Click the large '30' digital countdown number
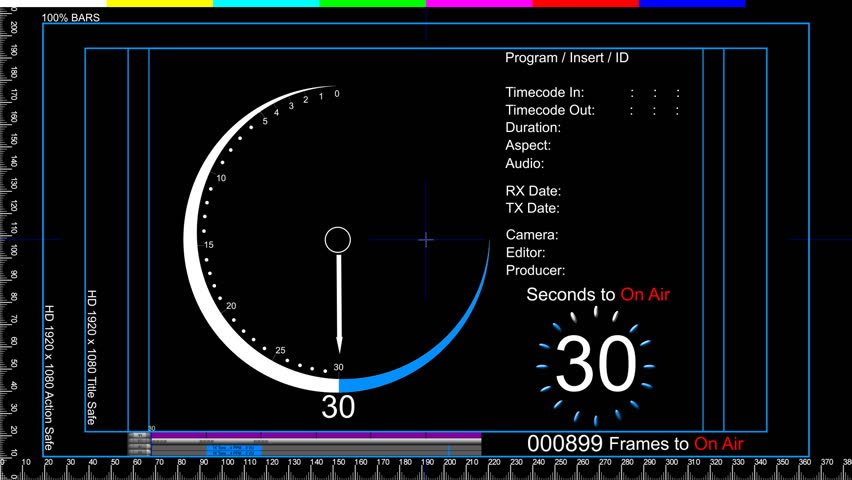Image resolution: width=852 pixels, height=480 pixels. 596,364
